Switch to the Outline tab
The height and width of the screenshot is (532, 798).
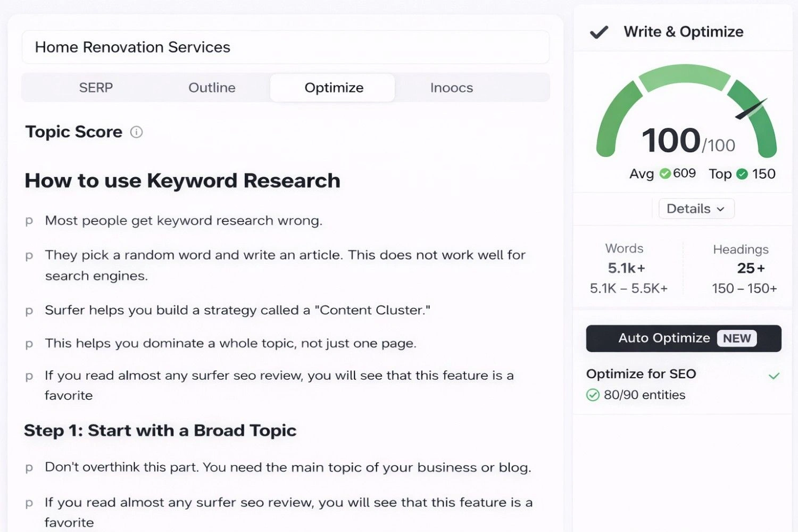[212, 87]
